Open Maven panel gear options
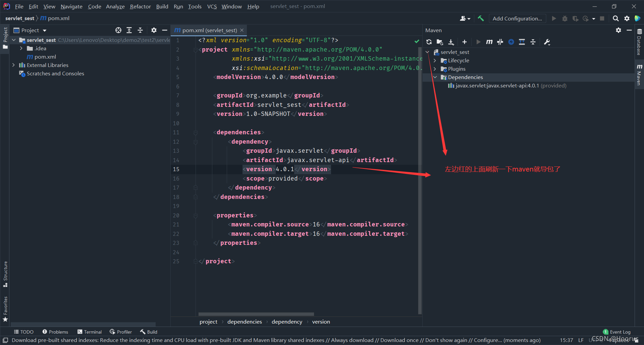This screenshot has width=644, height=345. click(619, 30)
